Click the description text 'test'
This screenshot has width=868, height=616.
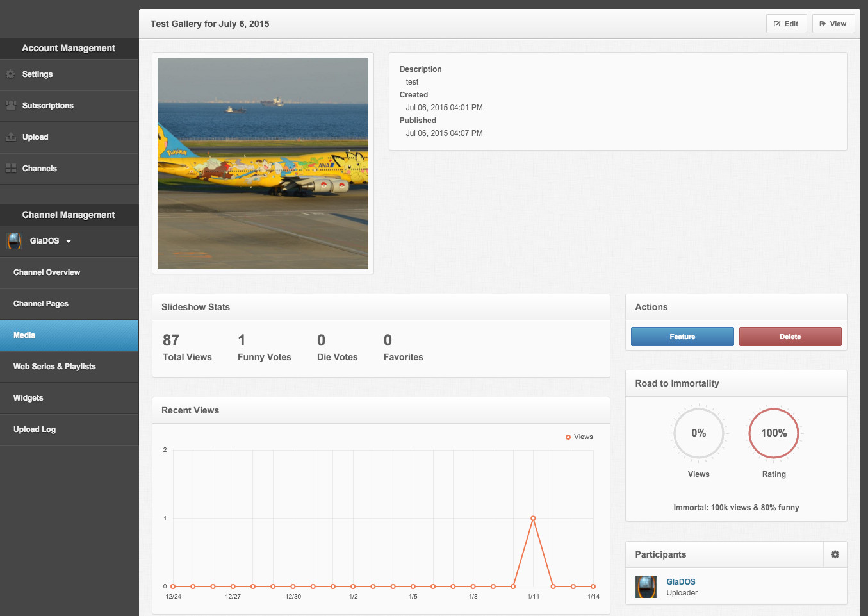pos(412,82)
